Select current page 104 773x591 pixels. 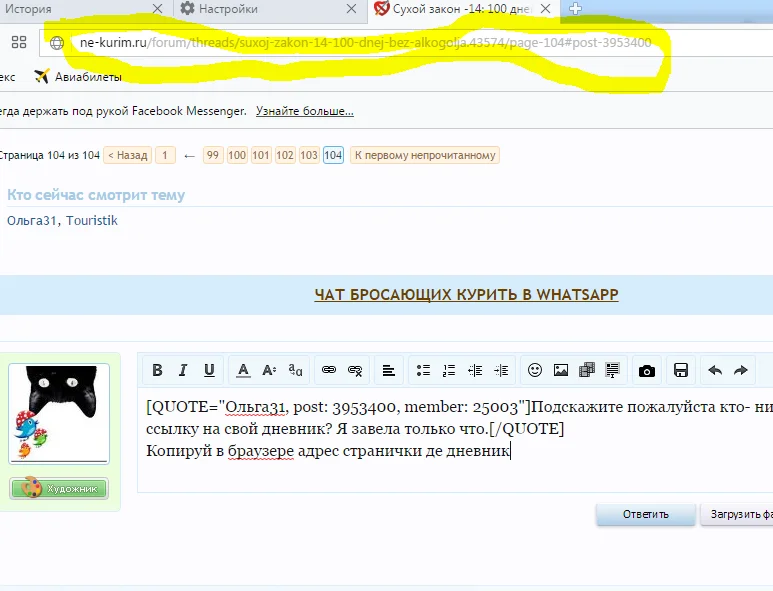point(333,155)
